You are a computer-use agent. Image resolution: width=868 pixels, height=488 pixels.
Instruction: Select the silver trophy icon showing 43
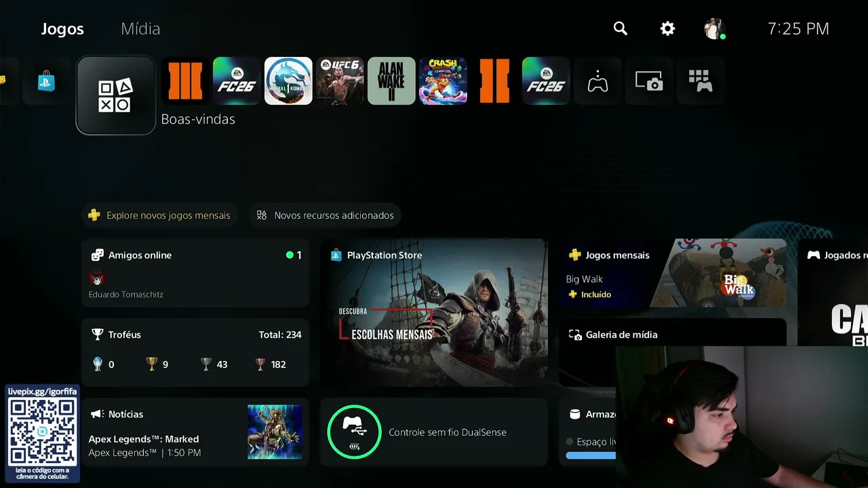(x=206, y=364)
